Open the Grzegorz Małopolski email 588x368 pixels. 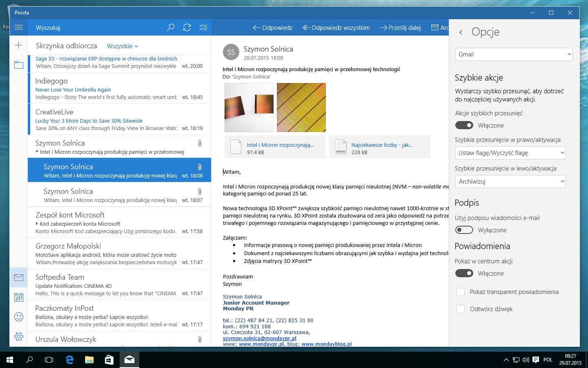[x=120, y=254]
